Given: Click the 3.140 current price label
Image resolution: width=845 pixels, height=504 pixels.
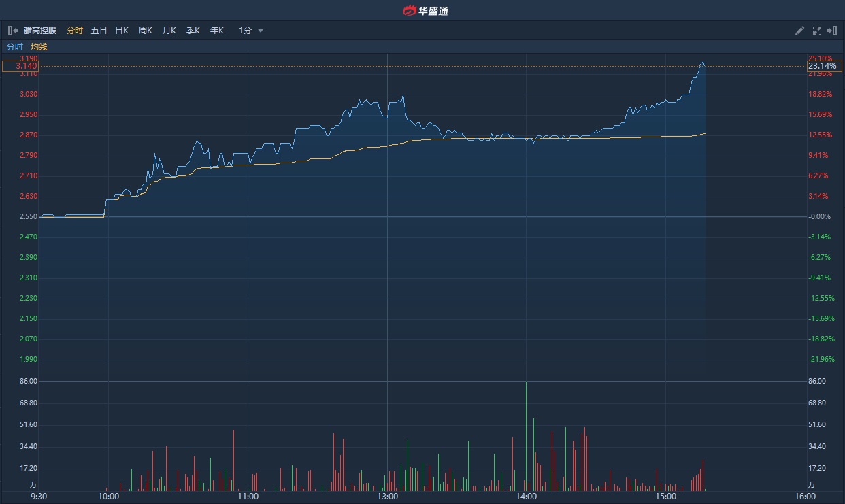Looking at the screenshot, I should 20,66.
